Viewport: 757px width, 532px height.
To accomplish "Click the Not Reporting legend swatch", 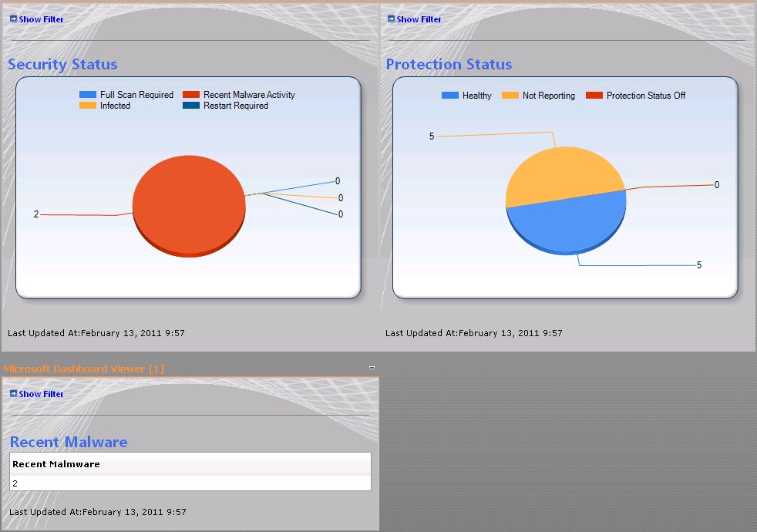I will [x=510, y=96].
